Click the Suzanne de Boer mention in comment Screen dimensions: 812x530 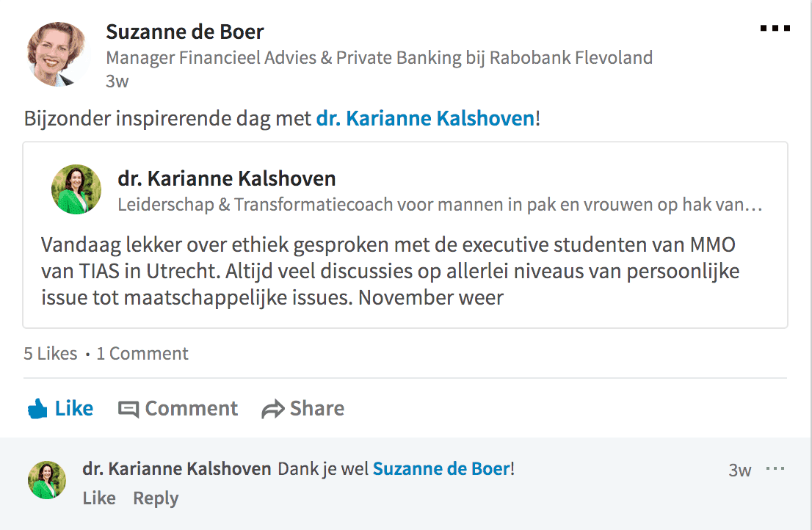(x=441, y=469)
